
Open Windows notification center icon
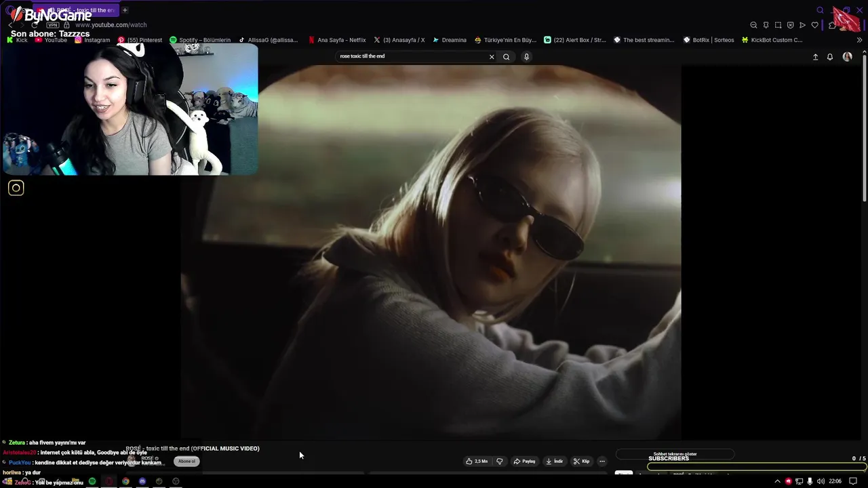[853, 481]
